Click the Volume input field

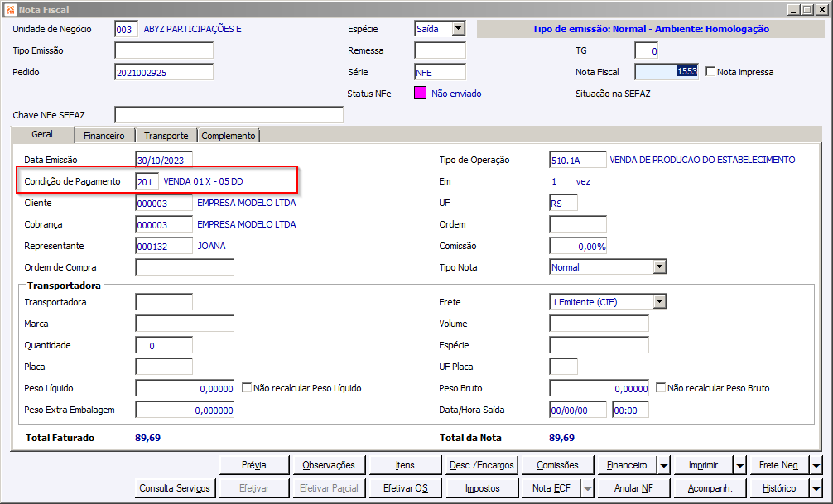(x=599, y=324)
